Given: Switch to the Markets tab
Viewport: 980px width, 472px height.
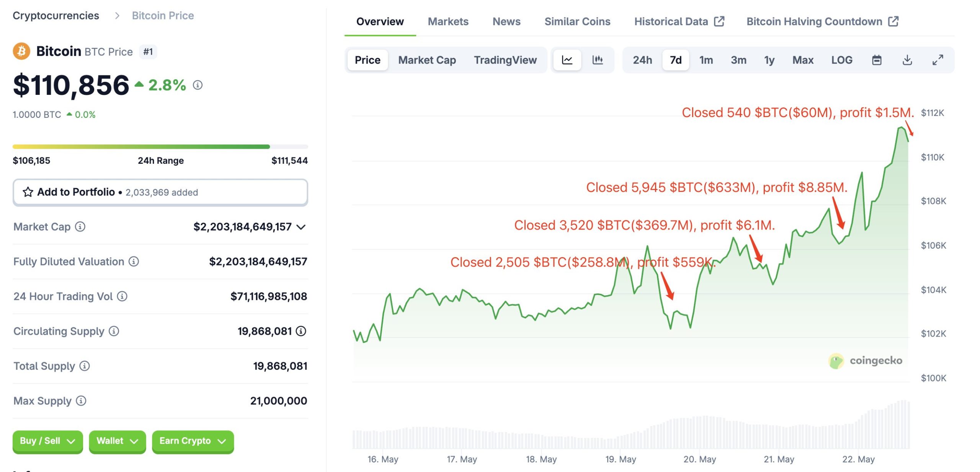Looking at the screenshot, I should pyautogui.click(x=448, y=21).
